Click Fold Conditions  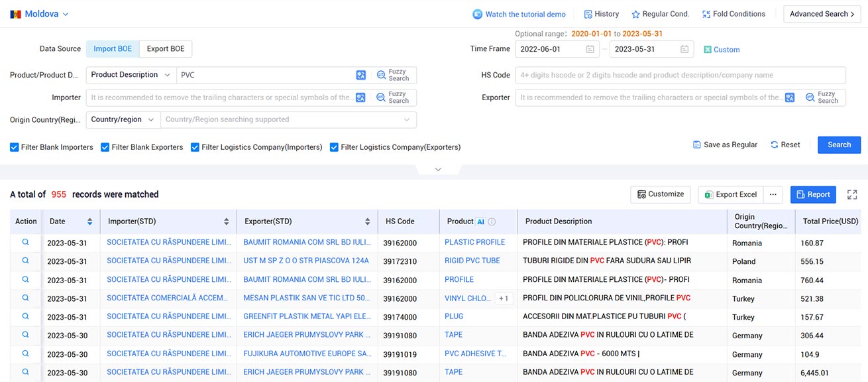[733, 14]
